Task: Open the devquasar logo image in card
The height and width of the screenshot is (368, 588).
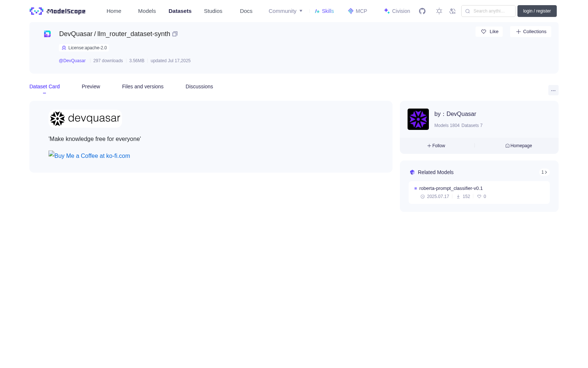Action: point(85,118)
